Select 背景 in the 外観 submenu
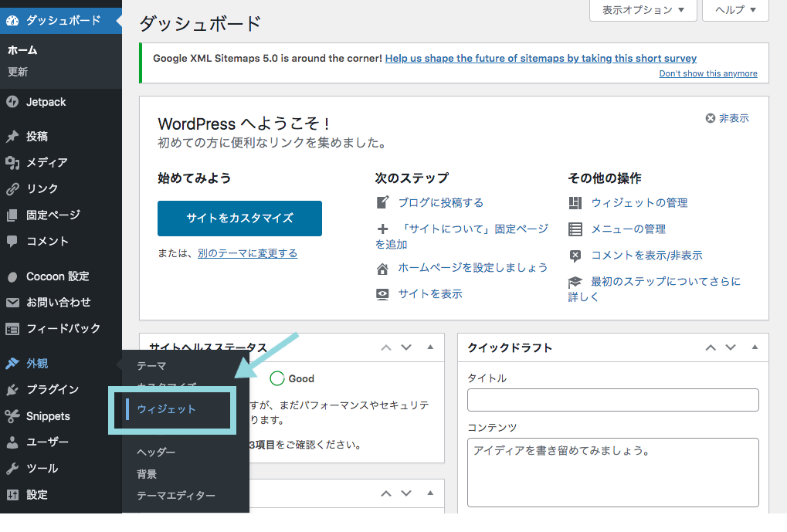This screenshot has height=532, width=787. pyautogui.click(x=147, y=474)
